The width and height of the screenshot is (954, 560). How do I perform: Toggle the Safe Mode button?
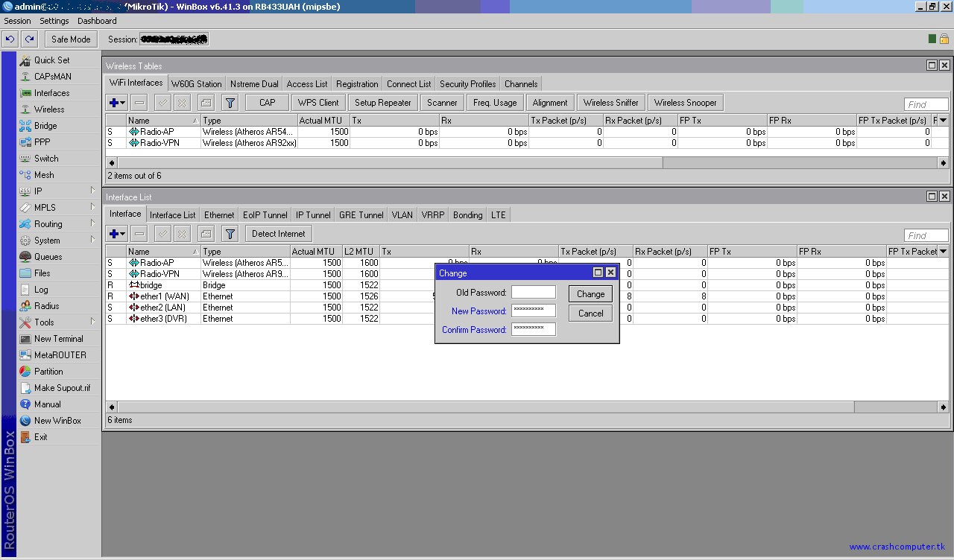71,39
